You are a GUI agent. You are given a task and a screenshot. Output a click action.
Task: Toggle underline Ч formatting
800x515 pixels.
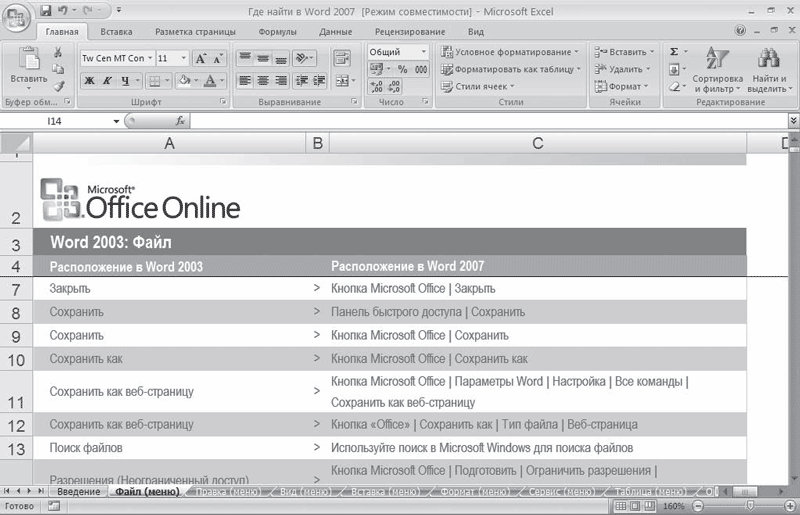pos(125,81)
